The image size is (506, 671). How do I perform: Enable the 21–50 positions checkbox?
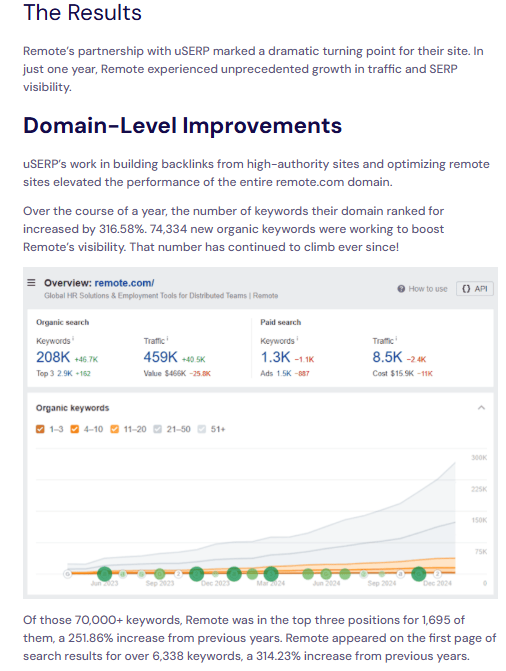point(158,429)
